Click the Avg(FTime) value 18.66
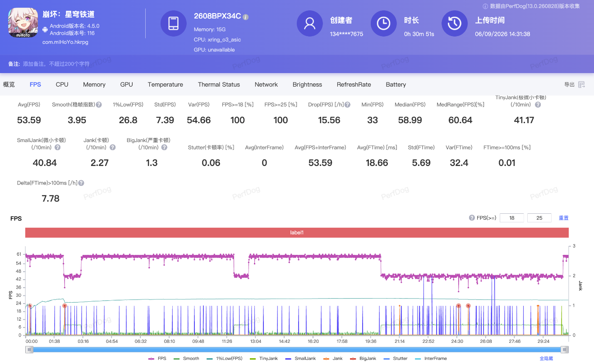 click(x=377, y=163)
